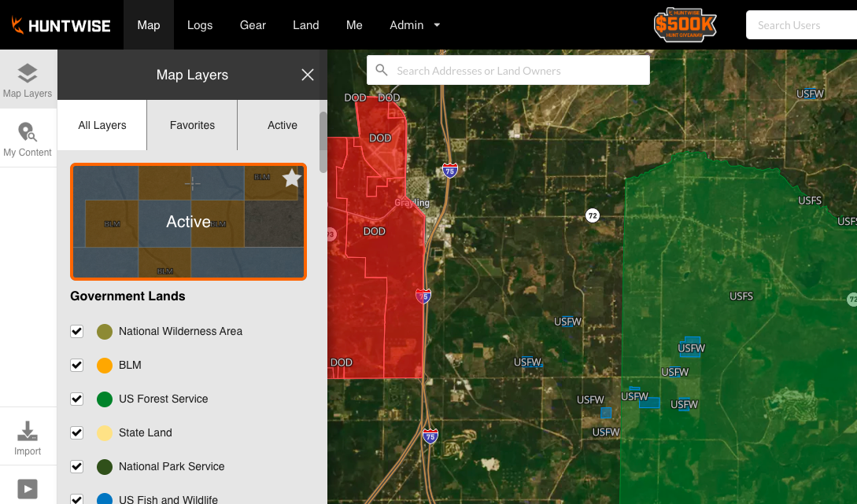Close the Map Layers panel
The image size is (857, 504).
308,75
